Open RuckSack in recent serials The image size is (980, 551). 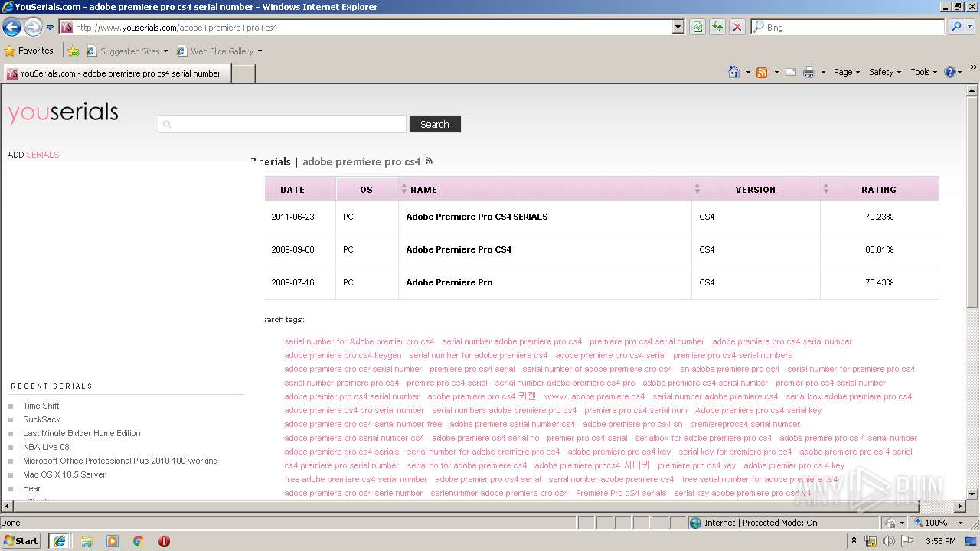(x=41, y=419)
